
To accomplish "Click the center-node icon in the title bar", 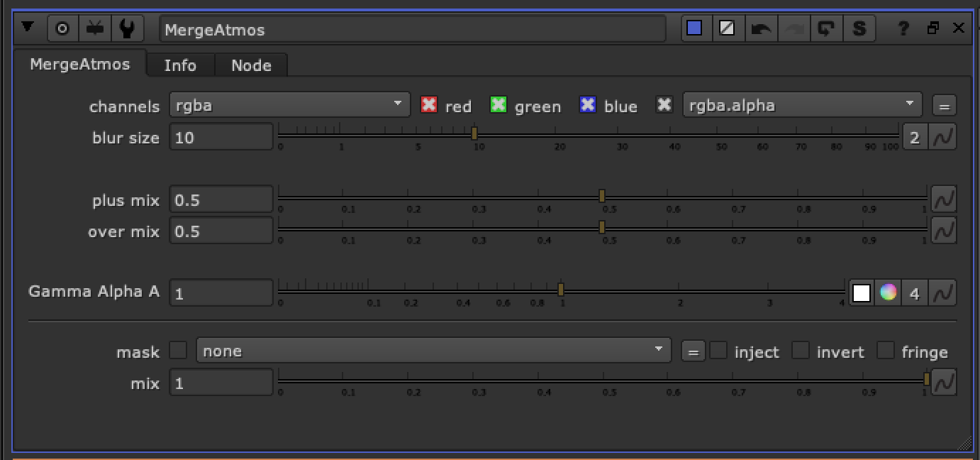I will coord(61,28).
